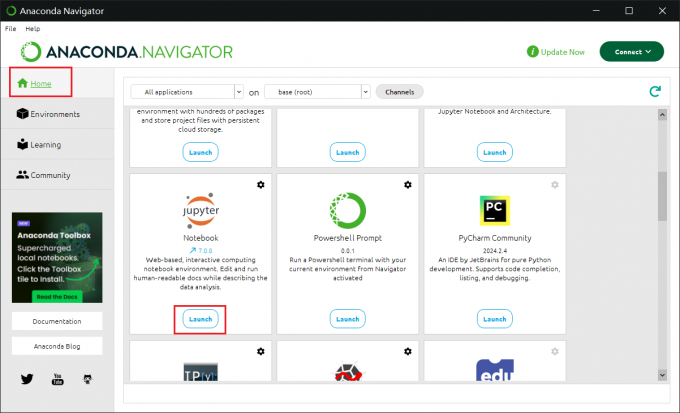The width and height of the screenshot is (680, 413).
Task: Click the Learning sidebar icon
Action: [22, 144]
